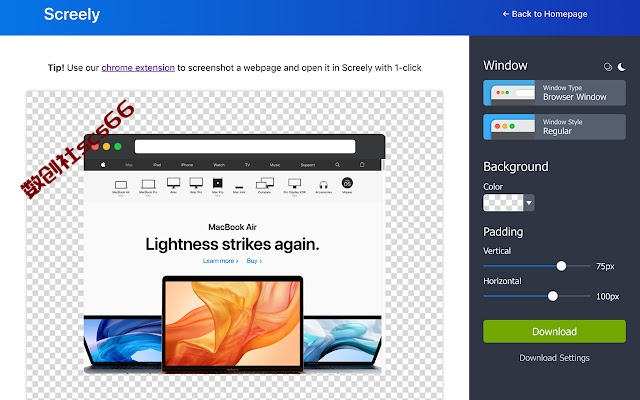
Task: Click the Vertical padding slider handle
Action: [561, 266]
